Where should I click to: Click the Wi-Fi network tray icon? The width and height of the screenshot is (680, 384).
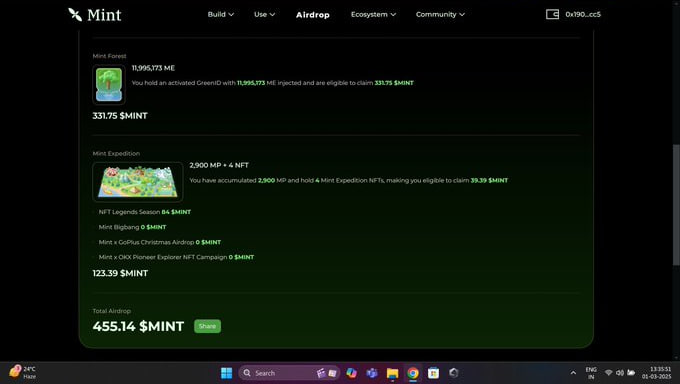point(608,373)
